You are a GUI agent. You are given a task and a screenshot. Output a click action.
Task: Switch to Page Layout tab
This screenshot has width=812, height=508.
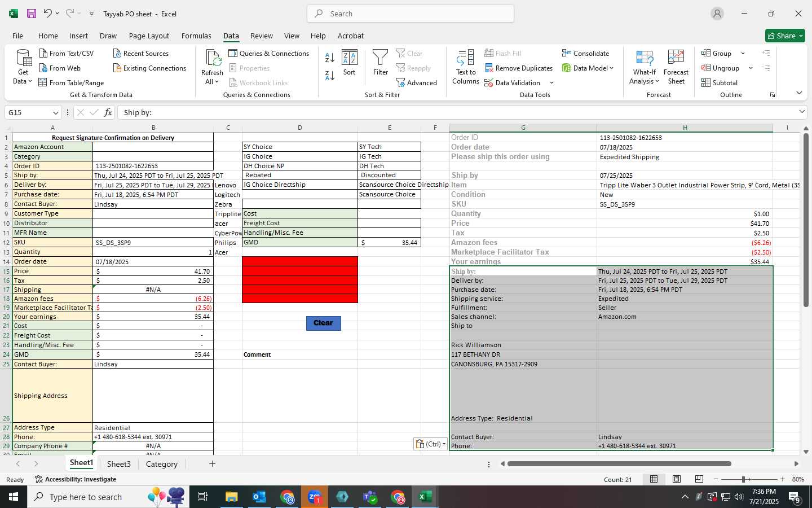point(149,36)
